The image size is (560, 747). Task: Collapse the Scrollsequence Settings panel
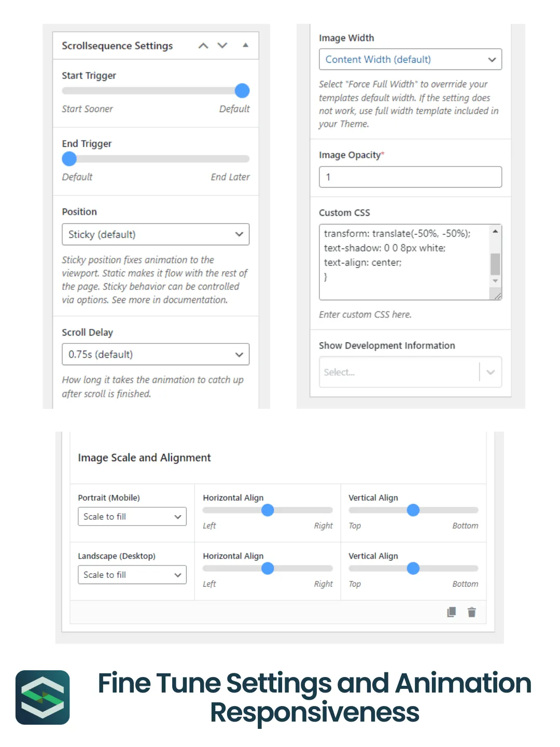[x=246, y=45]
